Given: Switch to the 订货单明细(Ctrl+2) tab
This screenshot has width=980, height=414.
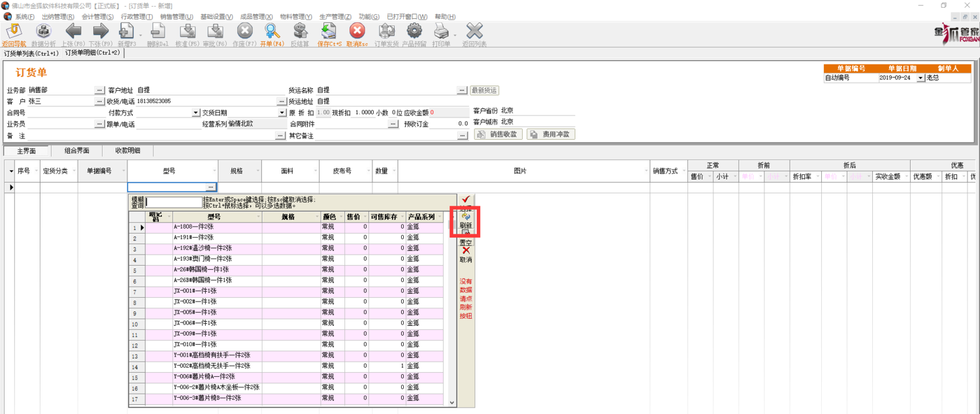Looking at the screenshot, I should click(x=93, y=53).
